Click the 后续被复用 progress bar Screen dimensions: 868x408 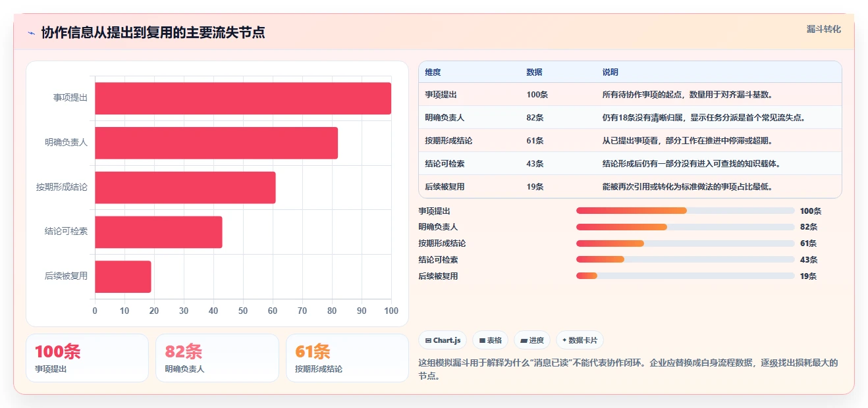coord(686,276)
